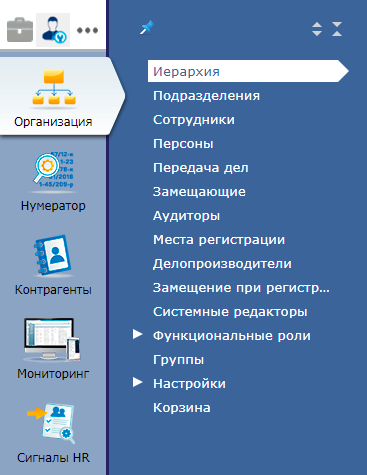Expand the Настройки arrow
This screenshot has width=367, height=475.
click(137, 382)
